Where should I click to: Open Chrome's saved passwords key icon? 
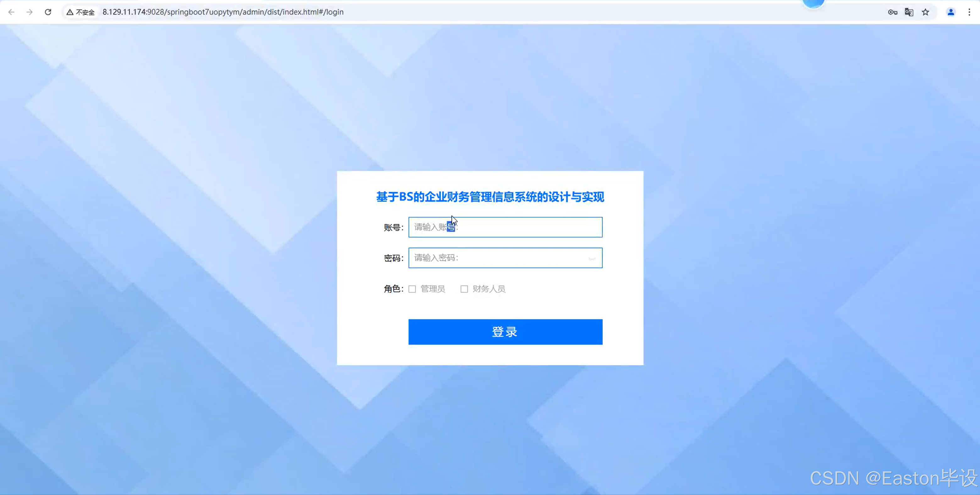[892, 12]
